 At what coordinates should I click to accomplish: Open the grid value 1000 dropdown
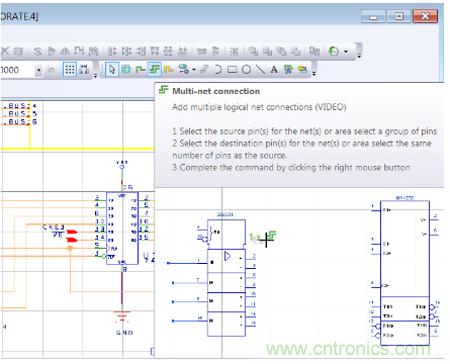tap(39, 70)
